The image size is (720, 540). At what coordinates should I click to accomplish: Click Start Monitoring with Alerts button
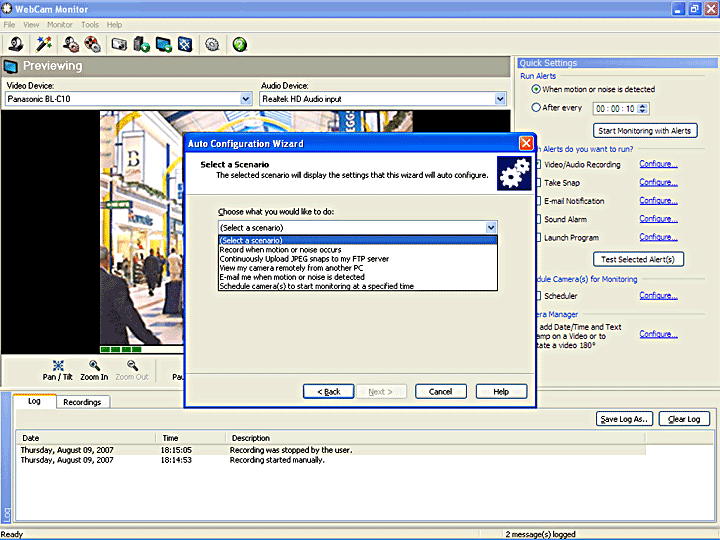coord(645,131)
